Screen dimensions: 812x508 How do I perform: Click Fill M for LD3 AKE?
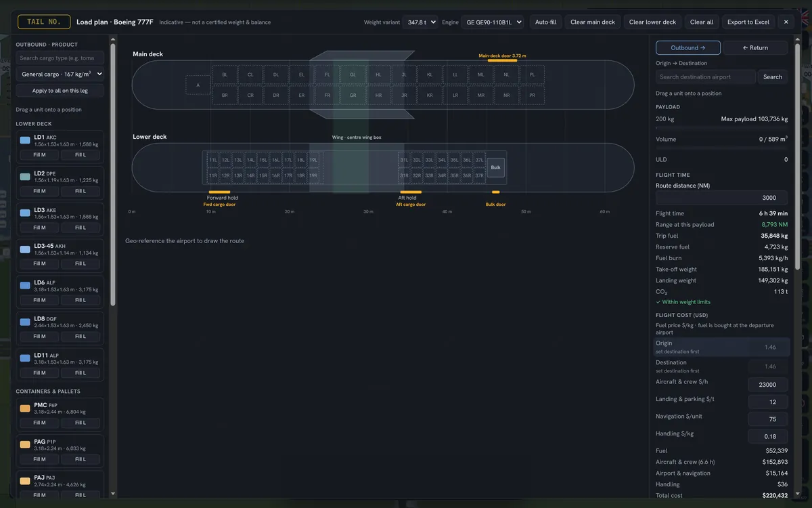(x=40, y=228)
